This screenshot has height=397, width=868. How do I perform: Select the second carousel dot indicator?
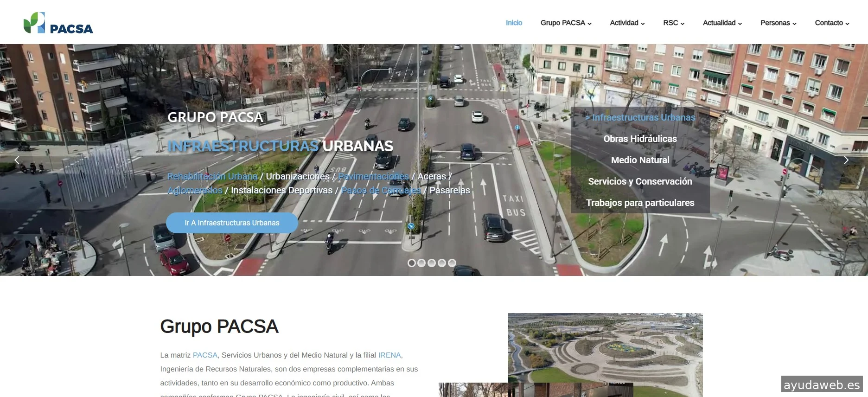click(x=421, y=263)
